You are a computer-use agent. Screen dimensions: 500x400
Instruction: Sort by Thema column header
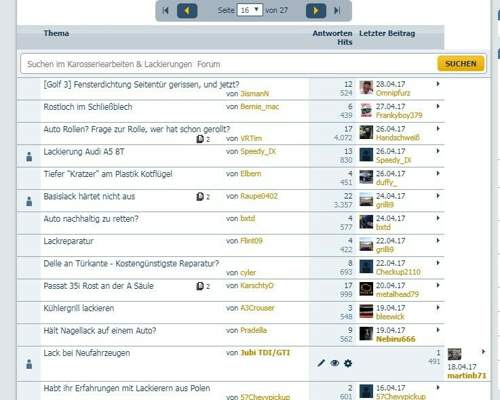click(x=56, y=33)
